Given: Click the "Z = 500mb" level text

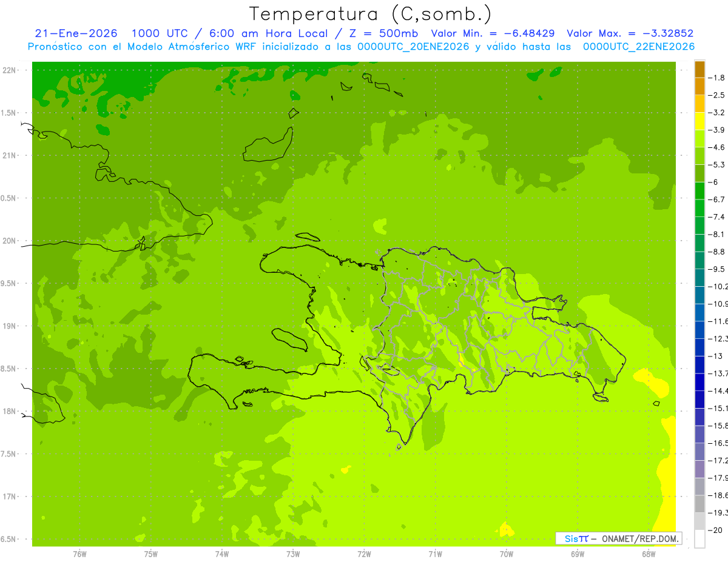Looking at the screenshot, I should click(x=383, y=33).
